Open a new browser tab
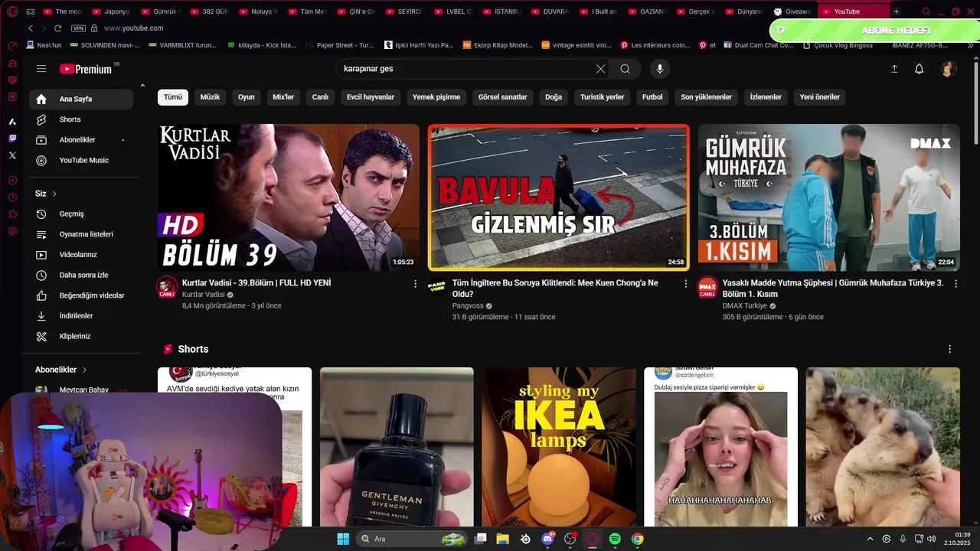 coord(897,11)
